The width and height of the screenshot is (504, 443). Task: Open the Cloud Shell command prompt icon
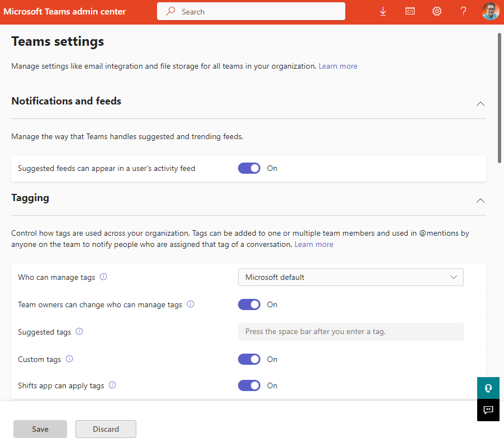(410, 11)
